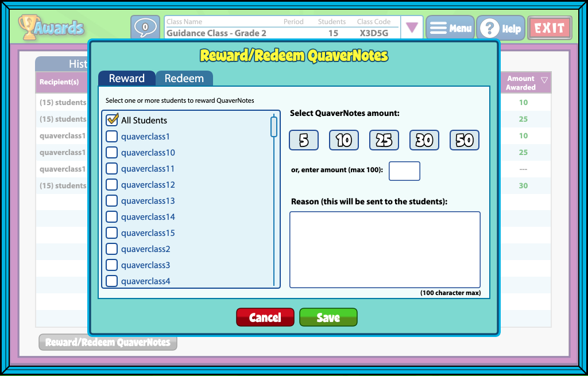588x376 pixels.
Task: Cancel the Reward/Redeem dialog
Action: [265, 317]
